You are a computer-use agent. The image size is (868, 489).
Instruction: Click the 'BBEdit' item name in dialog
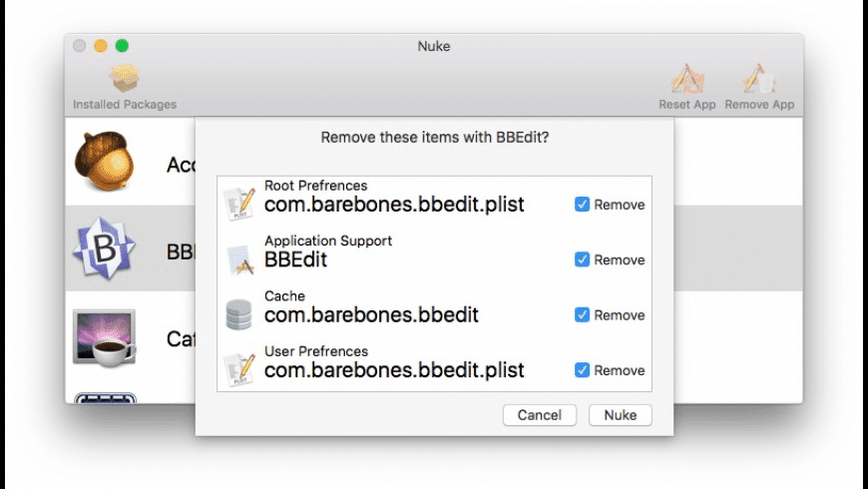[x=295, y=259]
